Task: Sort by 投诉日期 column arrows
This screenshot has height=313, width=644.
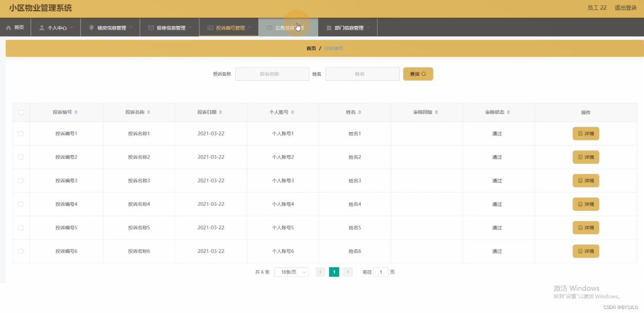Action: coord(221,112)
